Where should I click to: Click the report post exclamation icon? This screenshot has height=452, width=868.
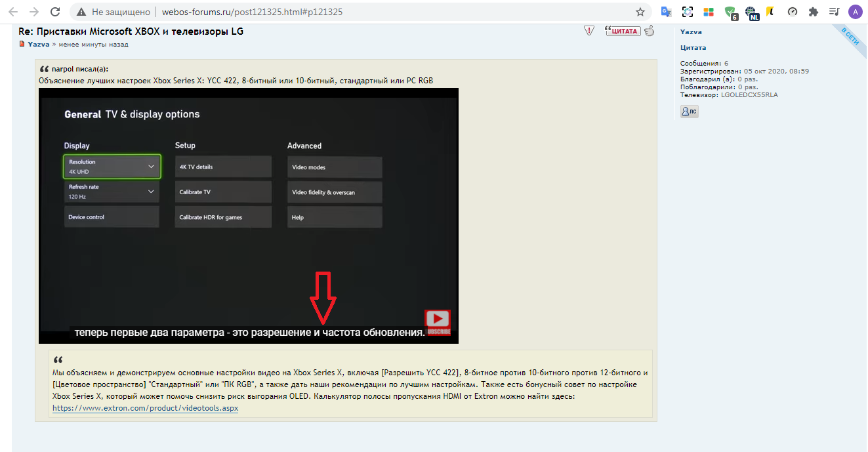589,31
